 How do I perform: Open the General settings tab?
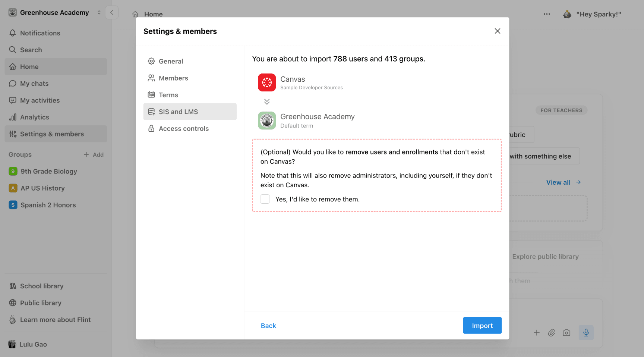(x=190, y=61)
